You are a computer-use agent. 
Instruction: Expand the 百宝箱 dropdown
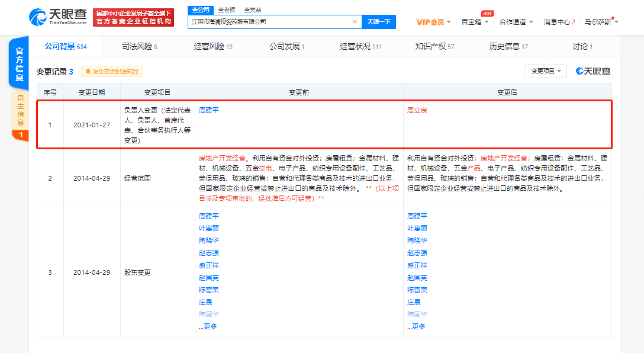475,22
